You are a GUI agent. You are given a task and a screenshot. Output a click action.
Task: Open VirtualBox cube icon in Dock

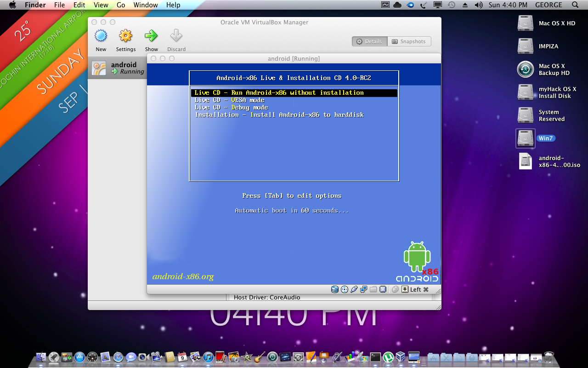click(x=401, y=357)
